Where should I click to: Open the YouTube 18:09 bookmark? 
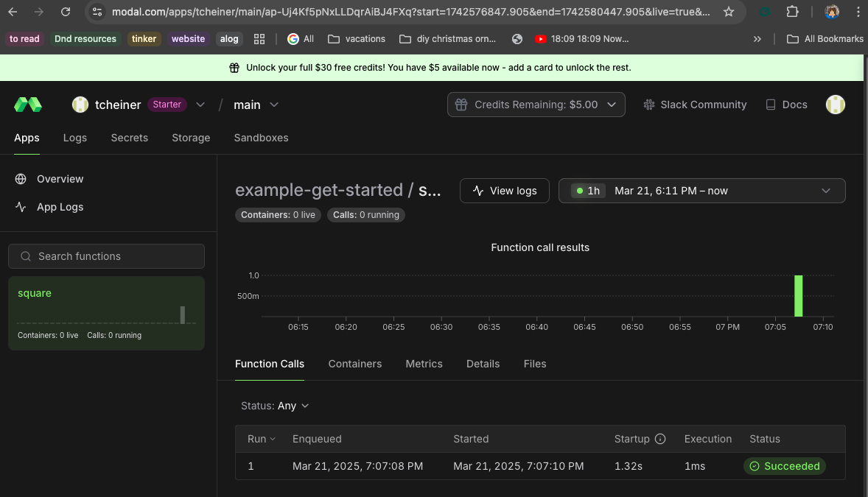[582, 39]
